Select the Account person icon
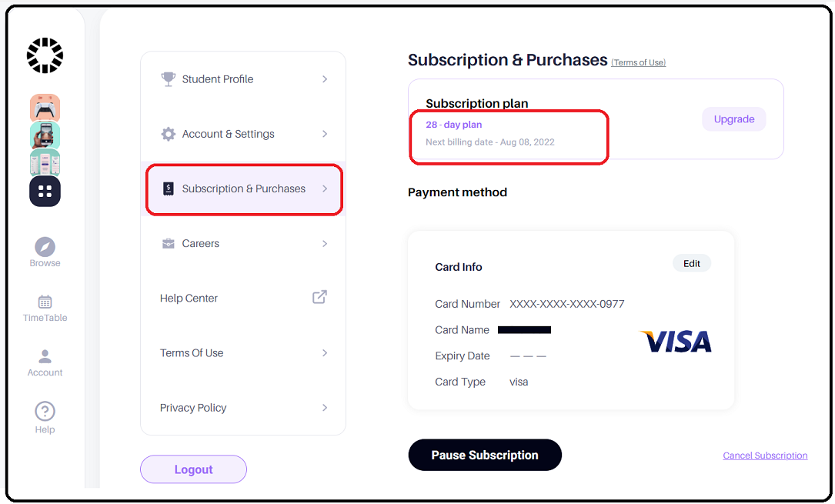Image resolution: width=835 pixels, height=504 pixels. pos(45,356)
